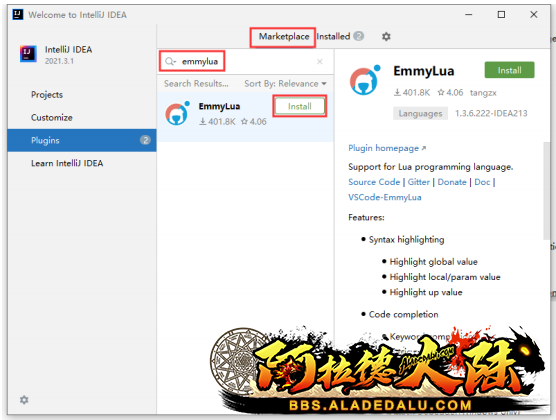Open settings gear at sidebar bottom
556x420 pixels.
(x=24, y=400)
